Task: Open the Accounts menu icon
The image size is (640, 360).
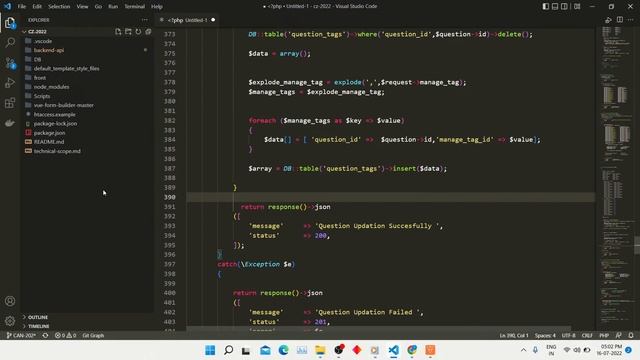Action: (10, 301)
